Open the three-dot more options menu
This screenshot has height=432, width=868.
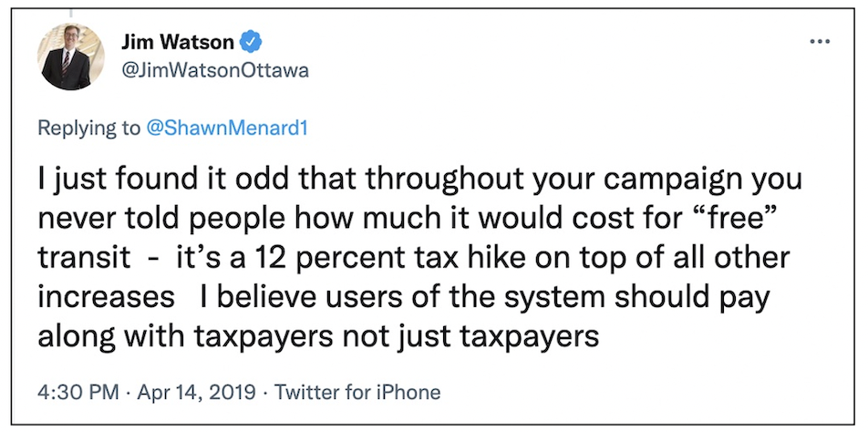click(x=819, y=41)
